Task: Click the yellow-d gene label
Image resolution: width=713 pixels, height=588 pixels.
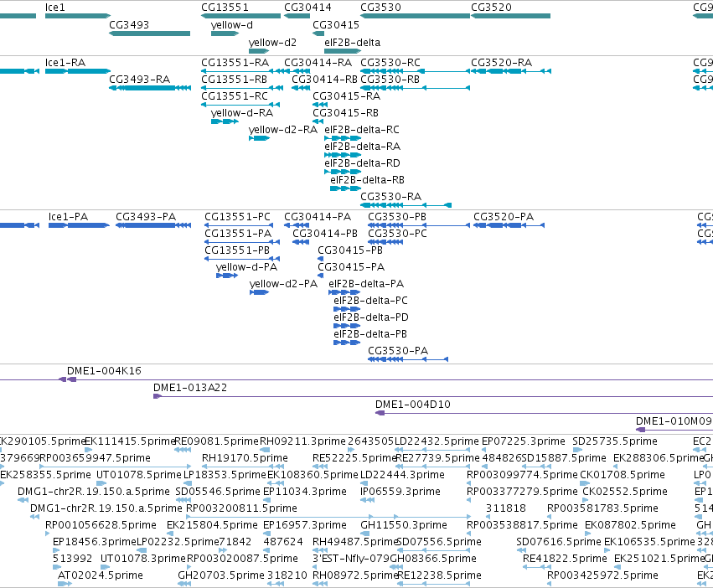Action: pyautogui.click(x=232, y=25)
